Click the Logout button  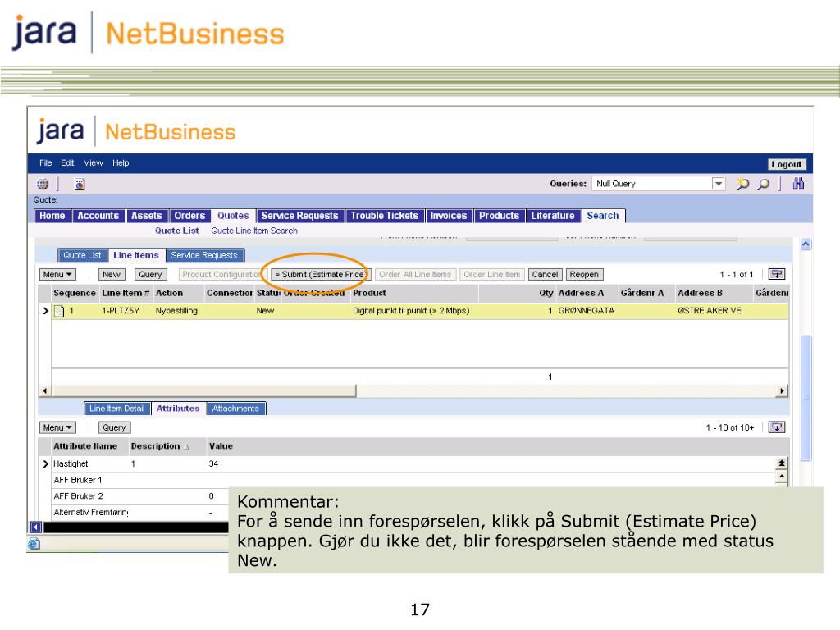point(786,164)
